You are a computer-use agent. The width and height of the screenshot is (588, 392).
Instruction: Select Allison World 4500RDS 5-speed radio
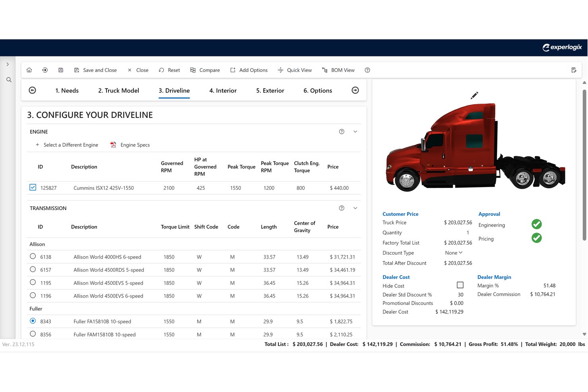click(x=33, y=269)
